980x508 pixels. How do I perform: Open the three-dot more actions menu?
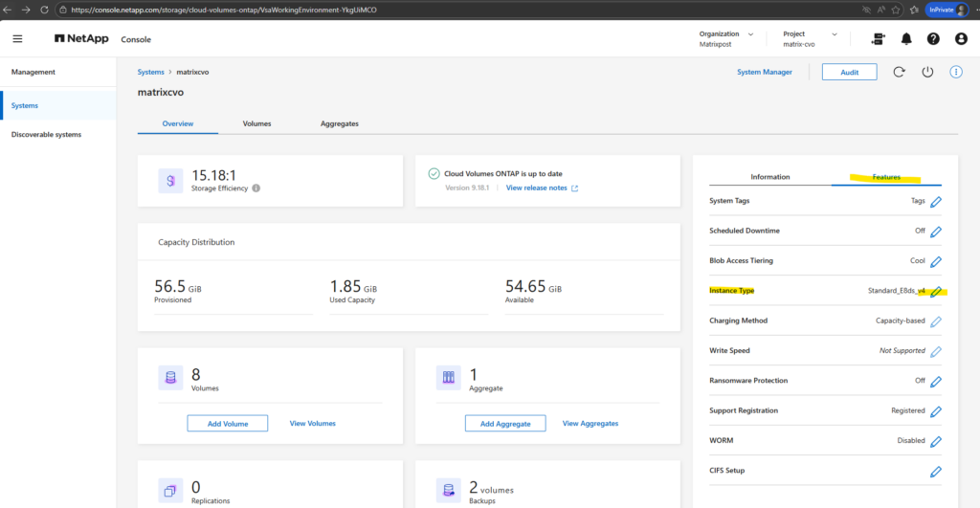[x=955, y=73]
